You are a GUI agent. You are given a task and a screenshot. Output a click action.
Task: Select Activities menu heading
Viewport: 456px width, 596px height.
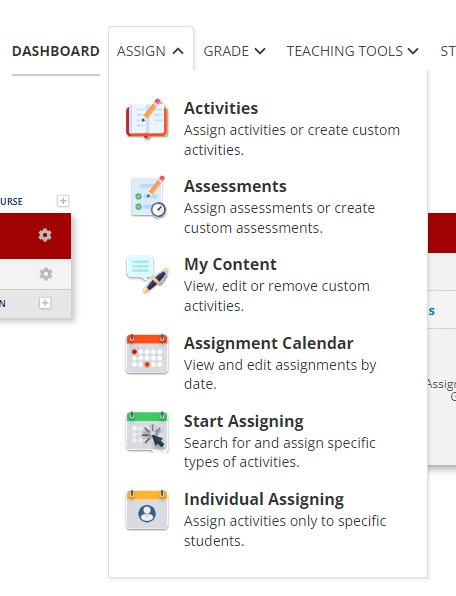click(x=221, y=108)
